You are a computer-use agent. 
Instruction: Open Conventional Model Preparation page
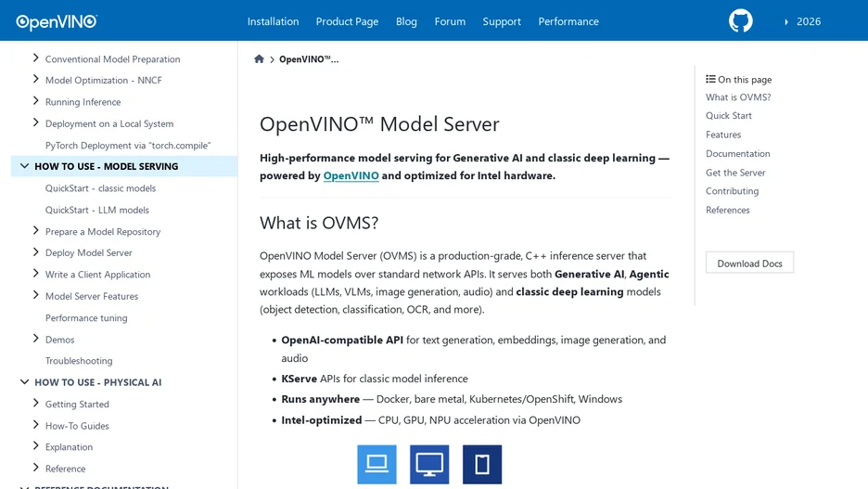112,58
